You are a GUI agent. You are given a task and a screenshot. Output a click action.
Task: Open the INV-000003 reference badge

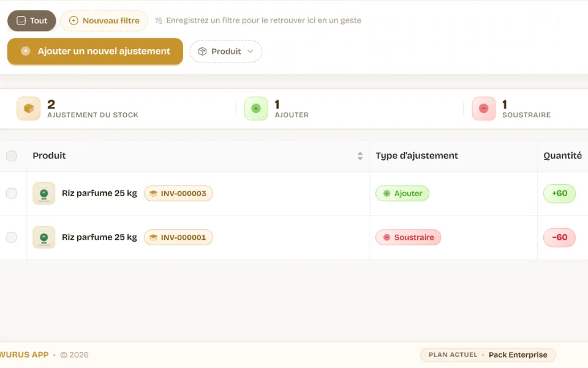[178, 193]
